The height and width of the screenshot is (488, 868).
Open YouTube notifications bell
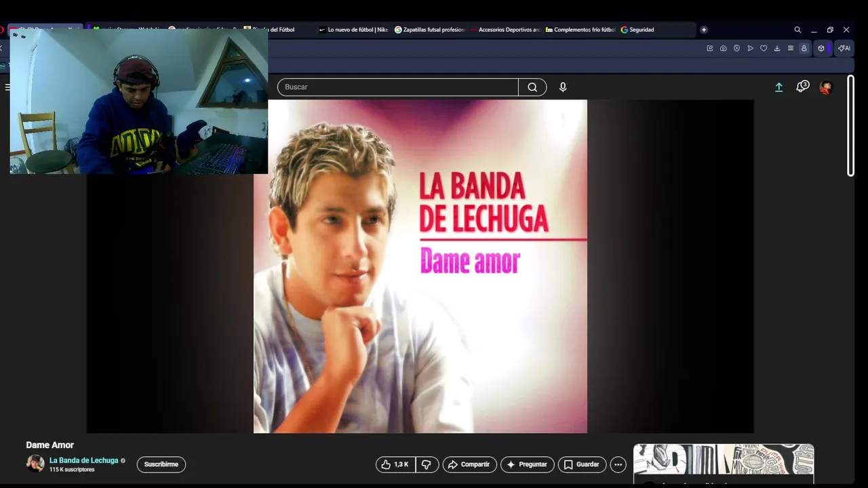tap(802, 86)
